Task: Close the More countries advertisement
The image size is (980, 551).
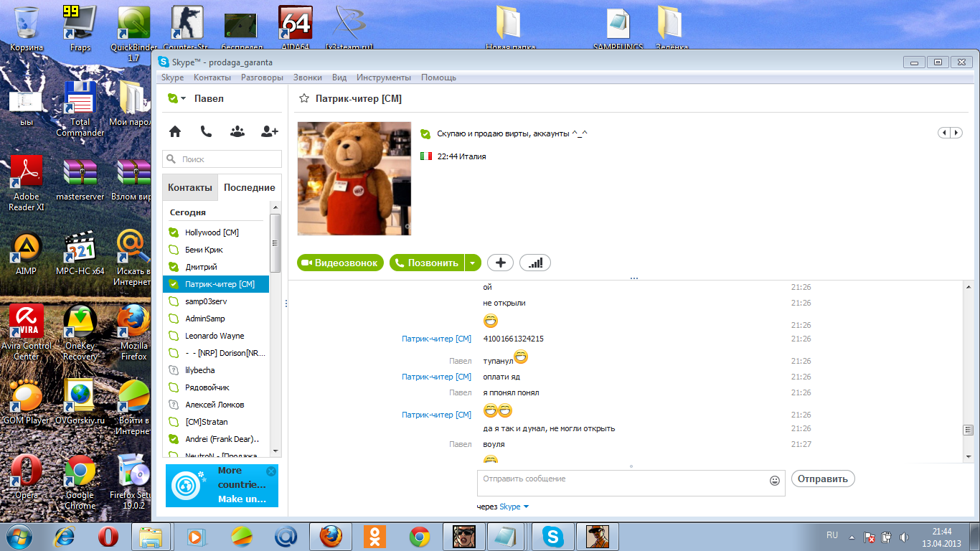Action: (x=270, y=471)
